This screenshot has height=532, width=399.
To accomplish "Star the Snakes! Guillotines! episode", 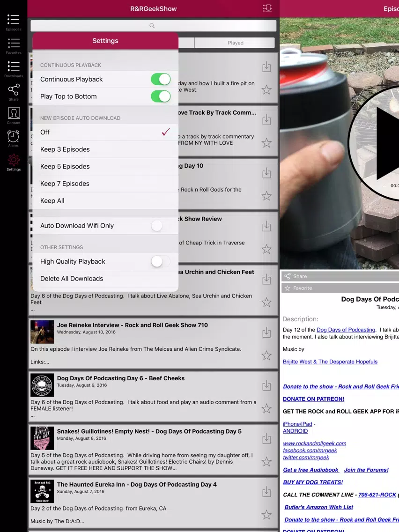I will pos(266,462).
